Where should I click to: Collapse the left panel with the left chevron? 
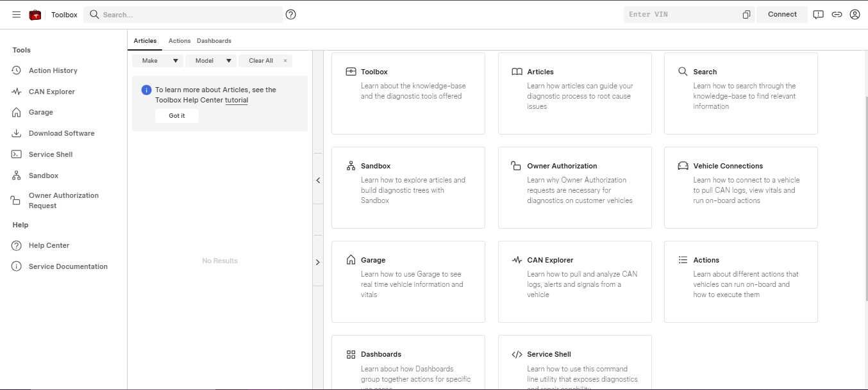pos(318,181)
